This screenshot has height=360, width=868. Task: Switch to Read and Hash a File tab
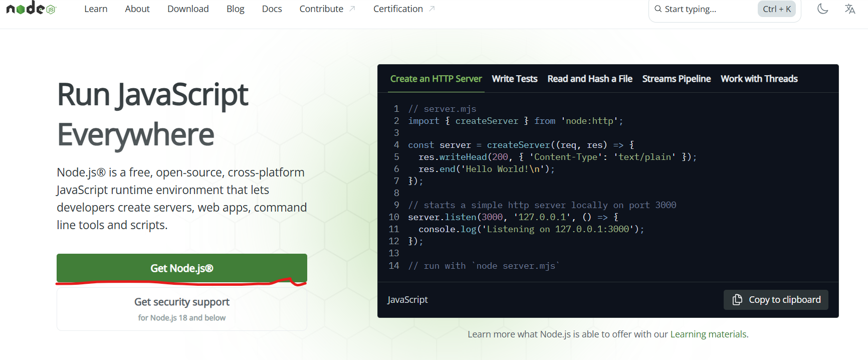tap(590, 79)
